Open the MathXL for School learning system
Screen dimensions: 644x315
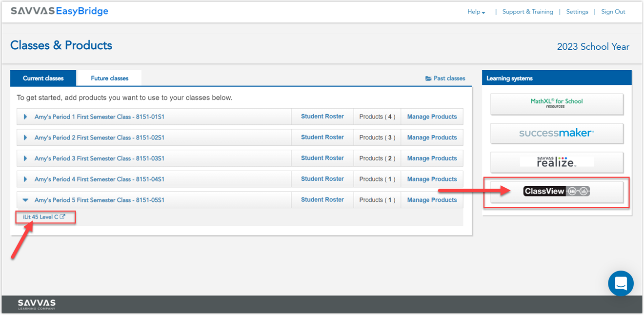pyautogui.click(x=556, y=104)
